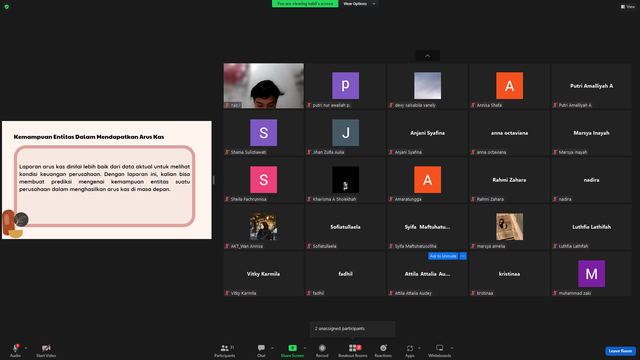The width and height of the screenshot is (640, 360).
Task: Select Anjani Syafina tile
Action: [x=427, y=133]
